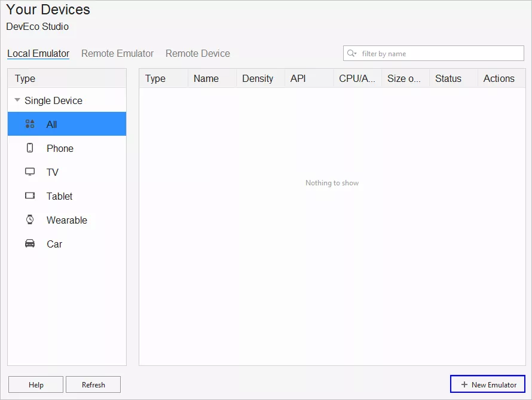This screenshot has height=400, width=532.
Task: Focus the filter by name field
Action: click(x=433, y=53)
